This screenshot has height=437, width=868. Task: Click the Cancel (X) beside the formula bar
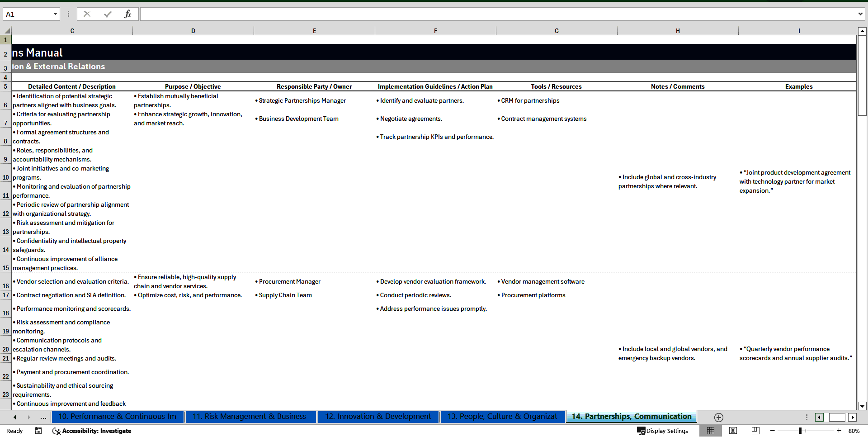tap(87, 14)
